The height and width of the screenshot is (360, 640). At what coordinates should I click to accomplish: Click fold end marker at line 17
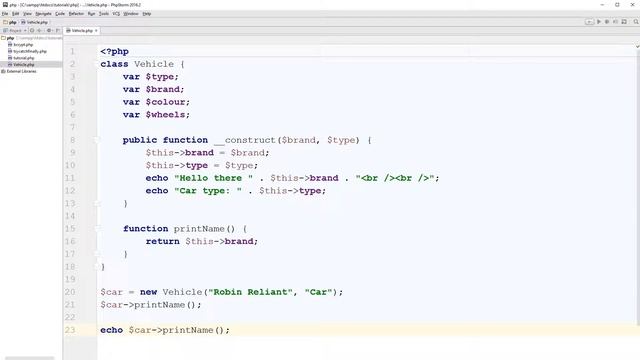pos(97,253)
